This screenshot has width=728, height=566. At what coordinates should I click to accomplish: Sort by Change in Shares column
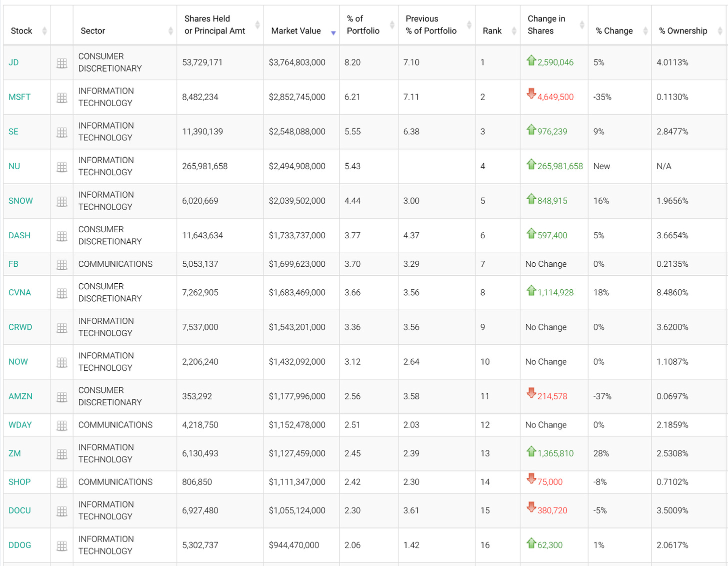(554, 25)
